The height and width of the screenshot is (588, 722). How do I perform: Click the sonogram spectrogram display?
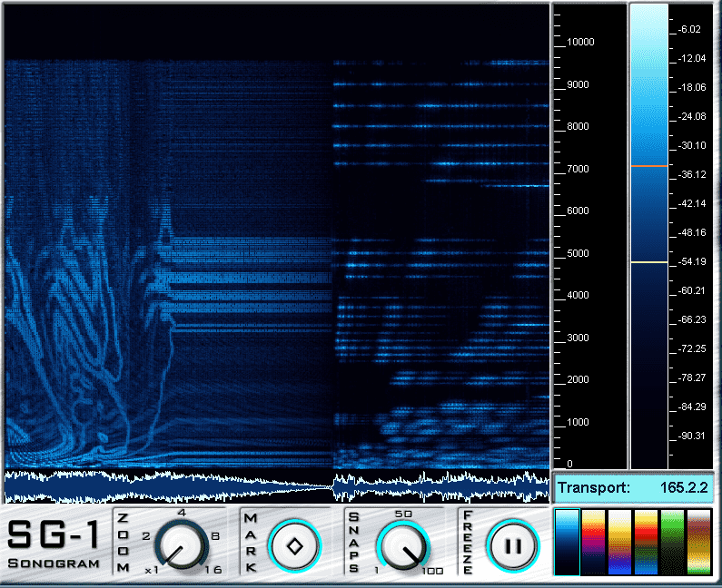(x=277, y=237)
